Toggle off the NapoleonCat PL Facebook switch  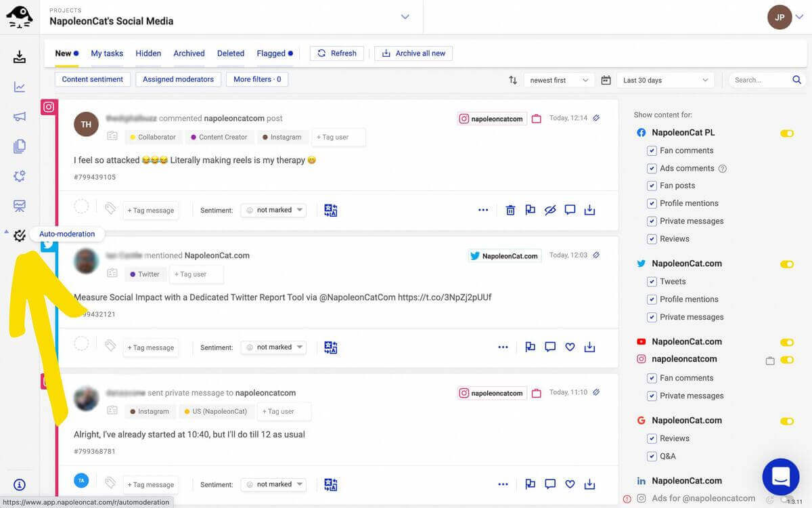[787, 133]
